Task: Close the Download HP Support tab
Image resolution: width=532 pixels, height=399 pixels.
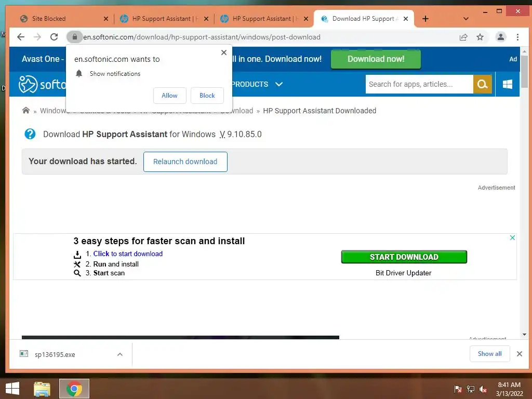Action: (x=406, y=19)
